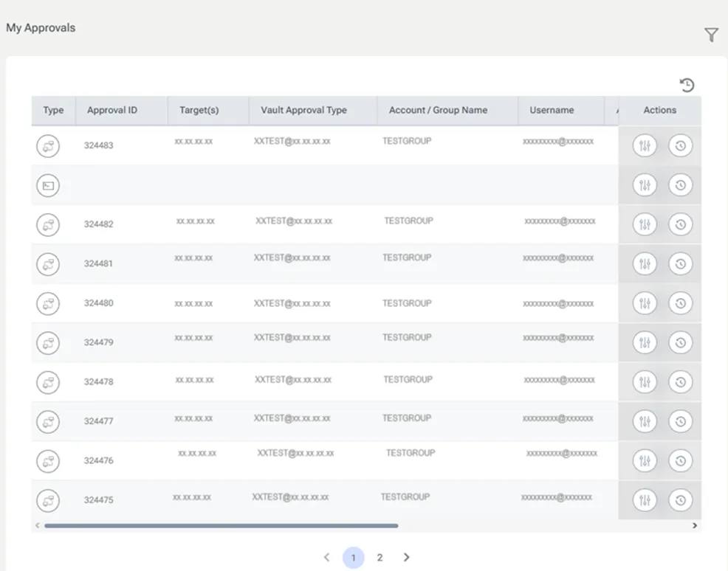Select approval ID 324476 cell
The height and width of the screenshot is (571, 728).
[x=98, y=460]
